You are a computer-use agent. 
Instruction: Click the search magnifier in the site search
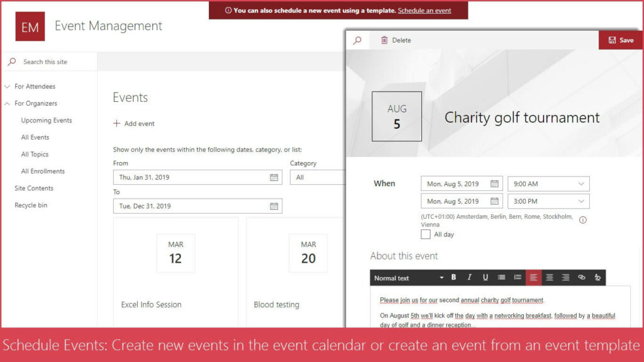[x=12, y=62]
